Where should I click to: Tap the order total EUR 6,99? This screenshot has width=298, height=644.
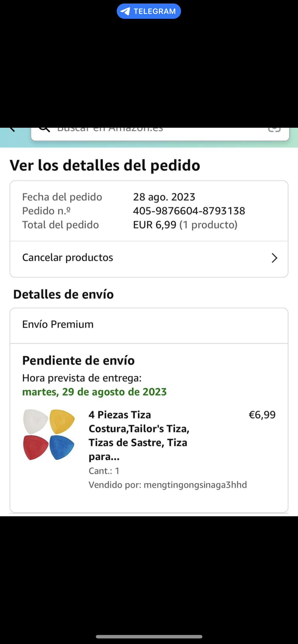[x=155, y=225]
